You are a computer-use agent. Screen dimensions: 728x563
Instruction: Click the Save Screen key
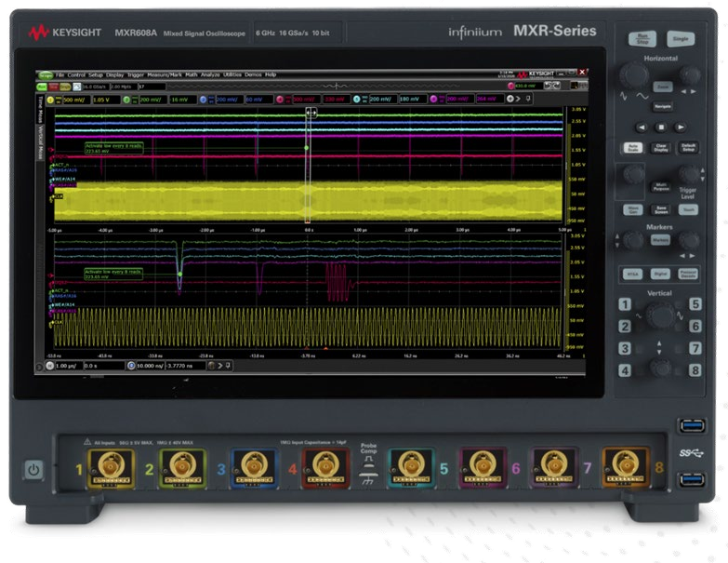point(661,209)
